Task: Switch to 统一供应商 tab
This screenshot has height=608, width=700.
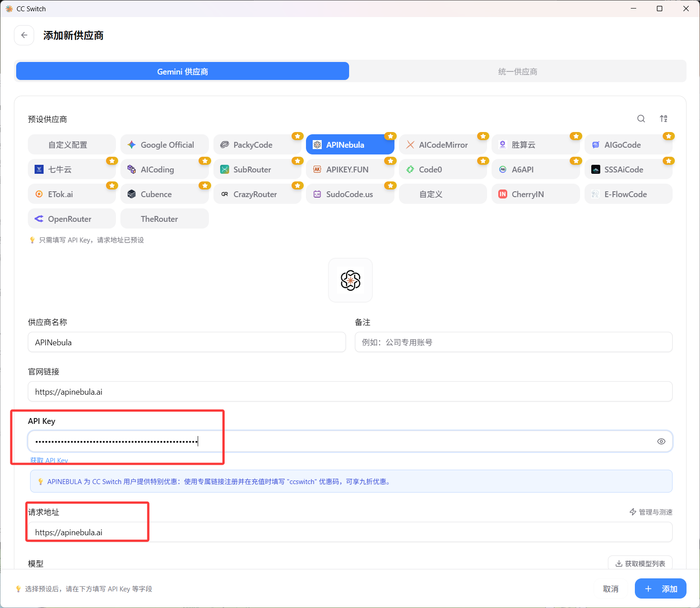Action: (518, 71)
